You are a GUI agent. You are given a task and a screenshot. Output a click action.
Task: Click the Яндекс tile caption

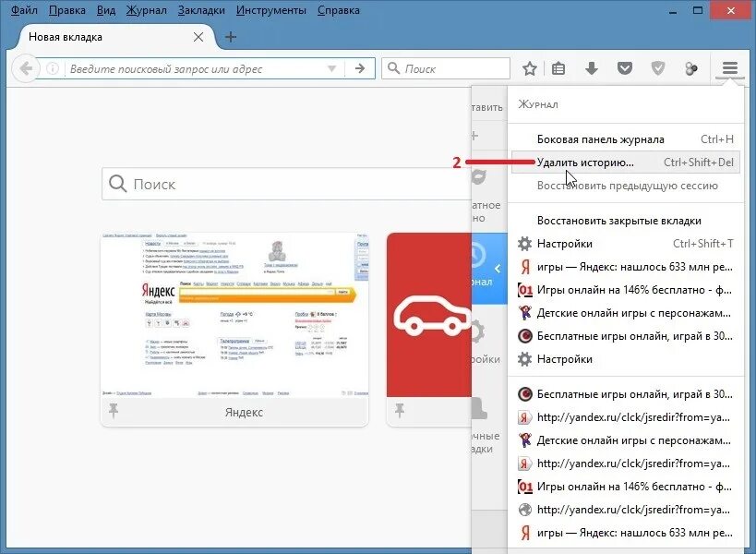(244, 413)
